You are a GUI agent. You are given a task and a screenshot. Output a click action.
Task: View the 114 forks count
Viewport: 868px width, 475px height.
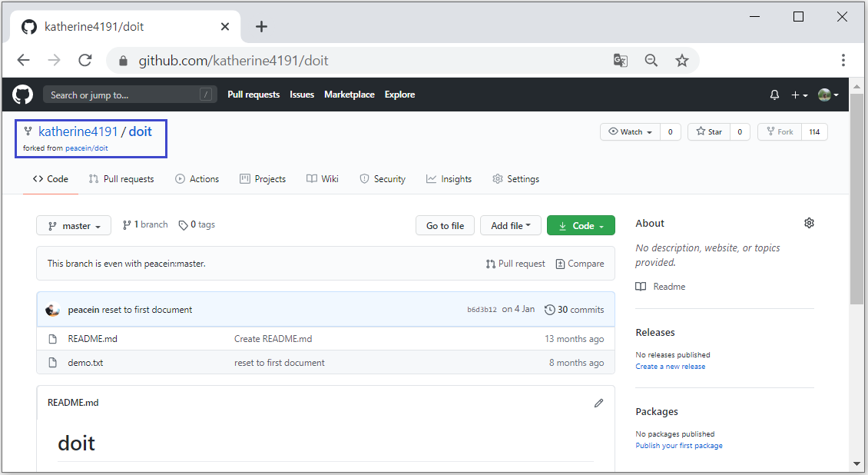(x=814, y=131)
